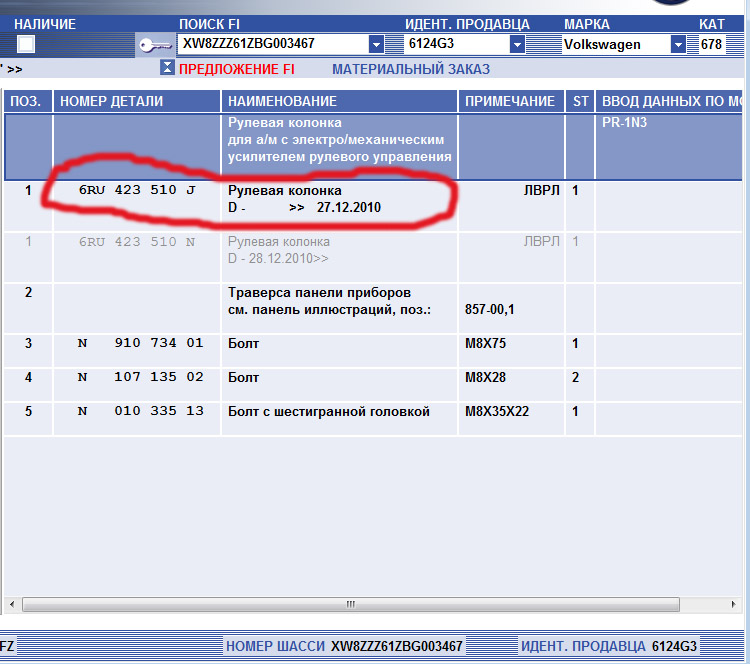Click the НОМЕР ДЕТАЛИ column header
750x664 pixels.
[x=111, y=101]
